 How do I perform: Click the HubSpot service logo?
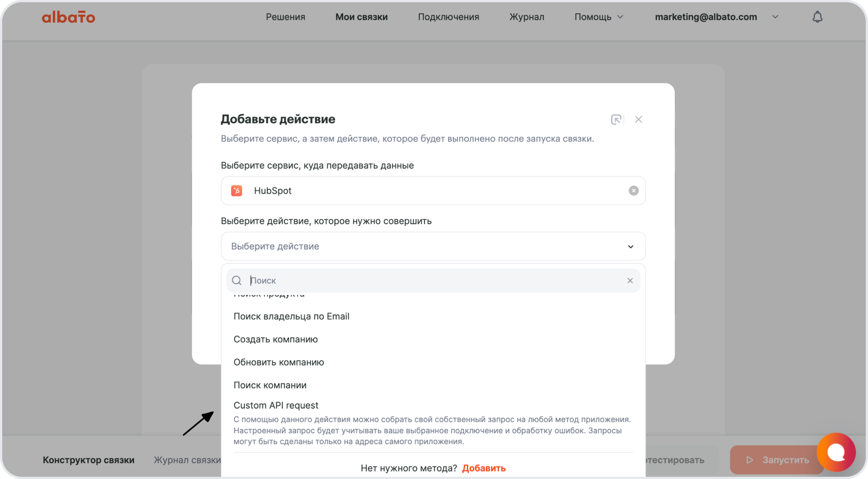(237, 191)
